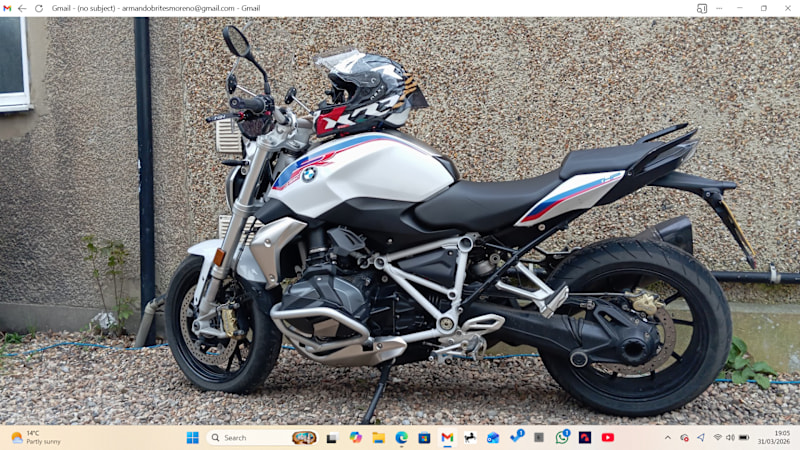The image size is (800, 450).
Task: Click the volume speaker icon in the tray
Action: (x=730, y=437)
